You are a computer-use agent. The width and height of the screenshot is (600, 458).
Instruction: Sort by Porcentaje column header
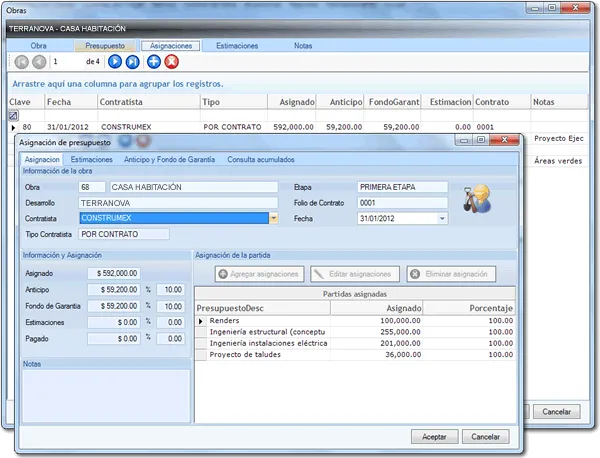click(469, 308)
